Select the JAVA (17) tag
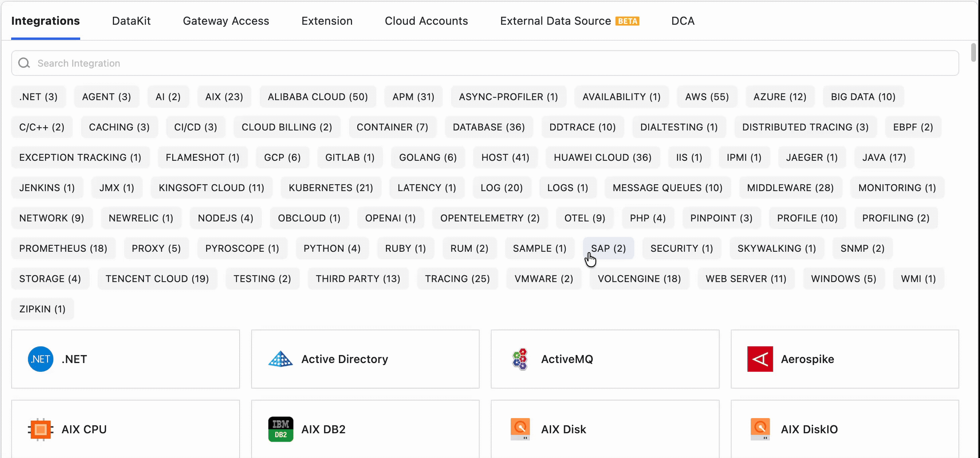This screenshot has height=458, width=980. pos(884,157)
